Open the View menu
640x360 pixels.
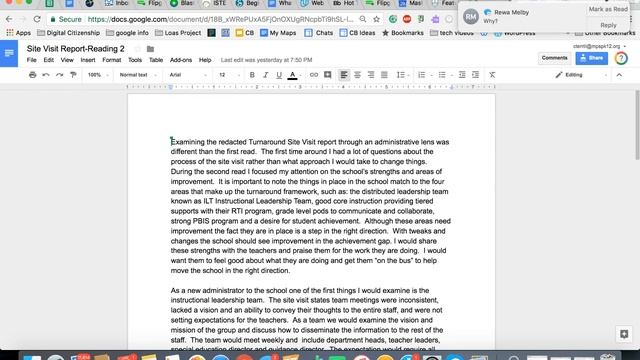[x=67, y=60]
